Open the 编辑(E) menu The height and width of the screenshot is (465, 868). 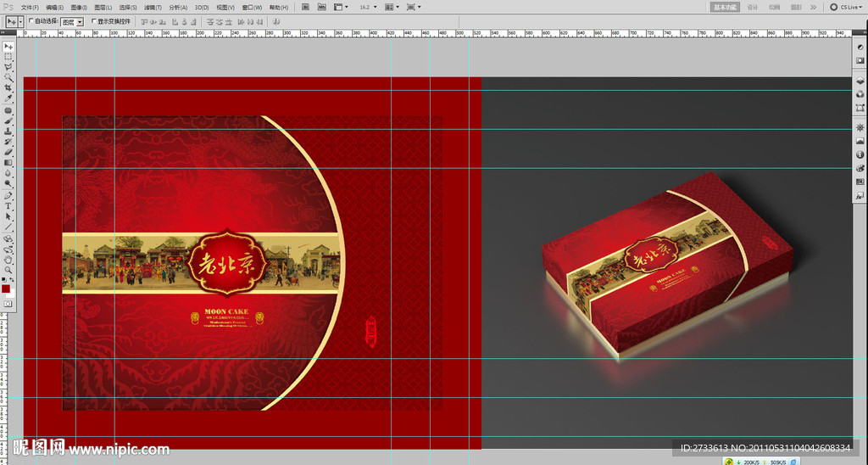(54, 7)
